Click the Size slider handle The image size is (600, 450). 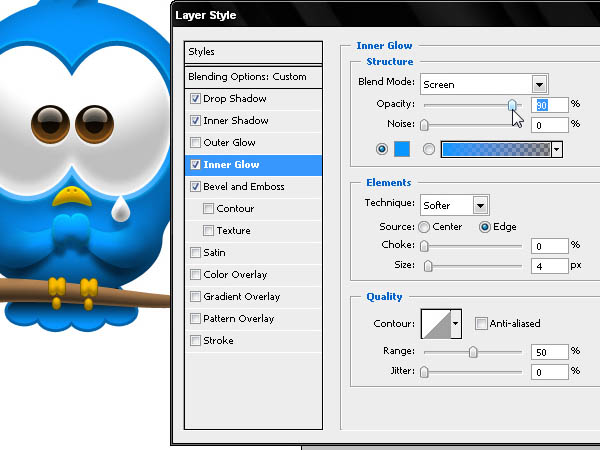(428, 266)
